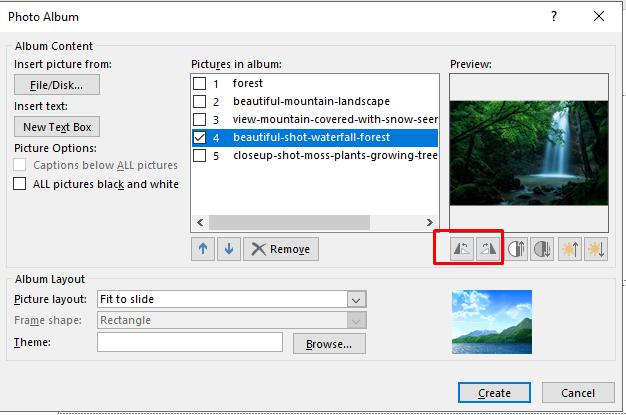This screenshot has width=626, height=415.
Task: Rotate picture left icon below preview
Action: coord(462,249)
